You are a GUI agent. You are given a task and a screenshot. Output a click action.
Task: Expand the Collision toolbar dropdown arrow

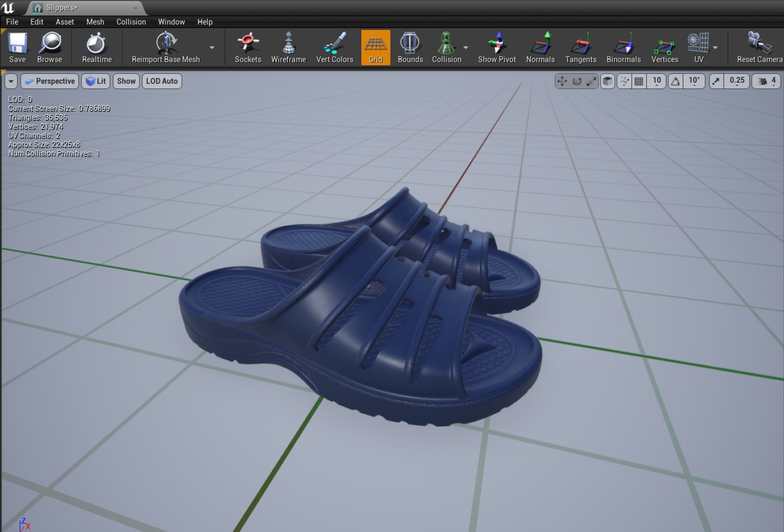466,48
